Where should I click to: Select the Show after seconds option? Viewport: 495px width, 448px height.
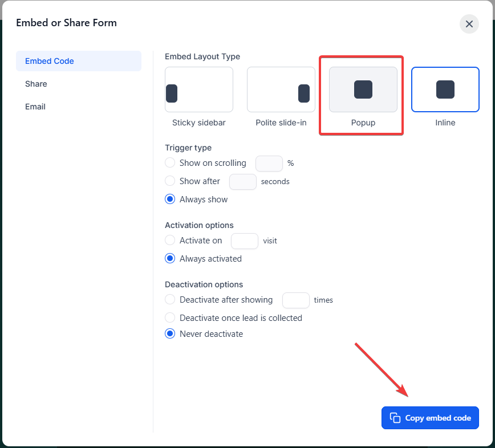click(x=170, y=181)
